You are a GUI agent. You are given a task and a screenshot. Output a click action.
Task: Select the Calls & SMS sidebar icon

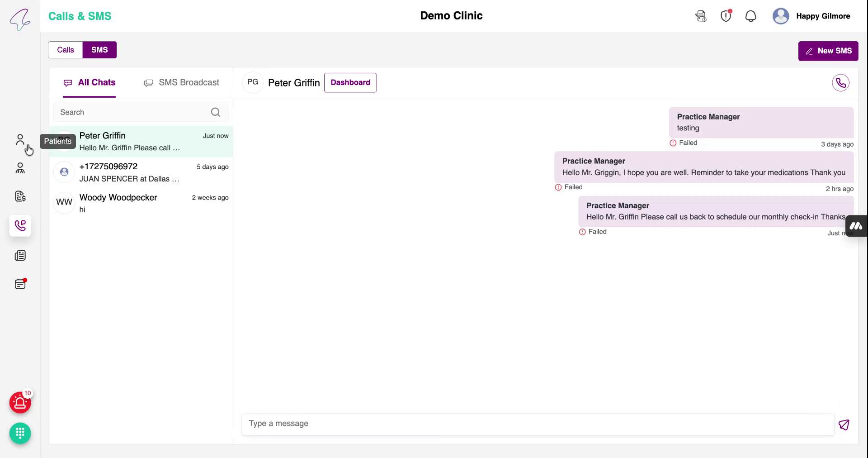point(20,225)
